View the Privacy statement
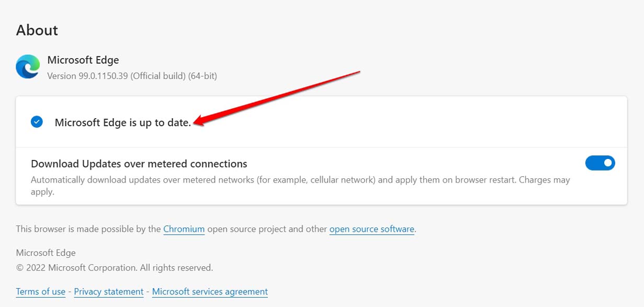The image size is (644, 307). coord(108,291)
